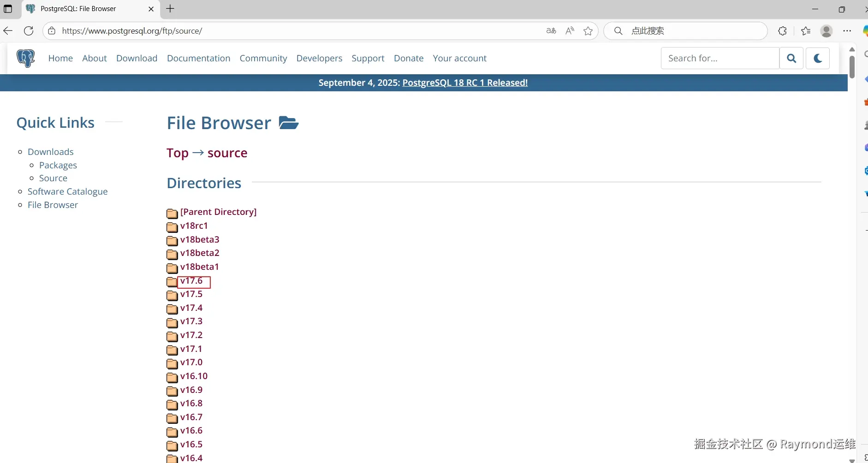Image resolution: width=868 pixels, height=463 pixels.
Task: Open the favorites list icon
Action: pyautogui.click(x=806, y=31)
